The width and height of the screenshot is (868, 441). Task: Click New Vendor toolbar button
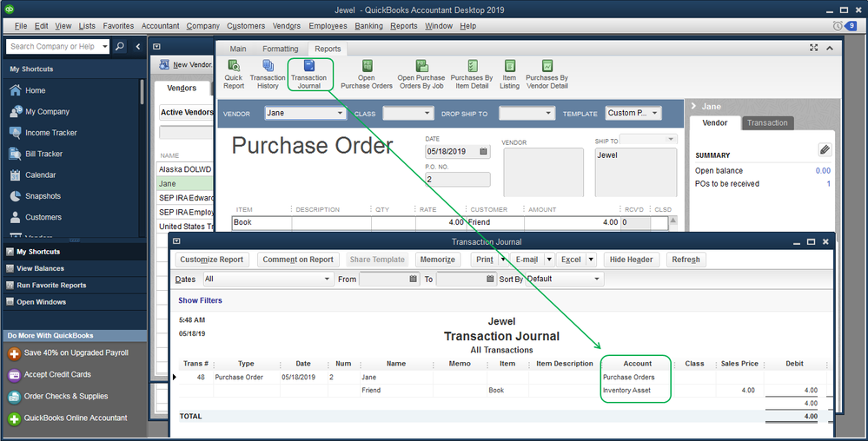click(185, 65)
